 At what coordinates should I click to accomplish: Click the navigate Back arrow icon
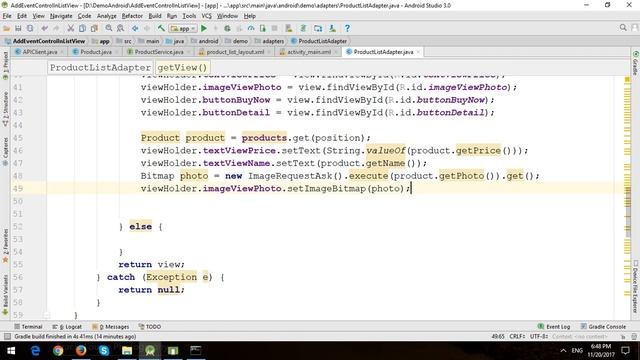[x=135, y=28]
